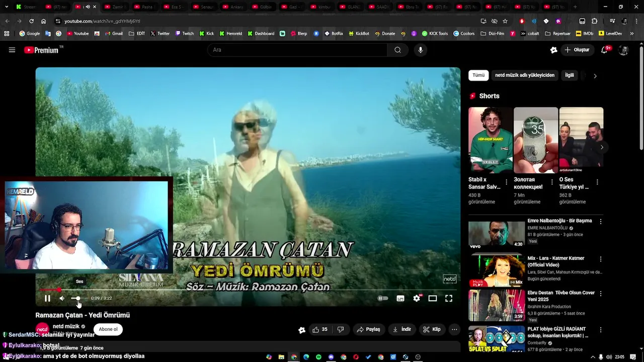
Task: Open options for 'Stabil x Sansar' short
Action: (x=507, y=182)
